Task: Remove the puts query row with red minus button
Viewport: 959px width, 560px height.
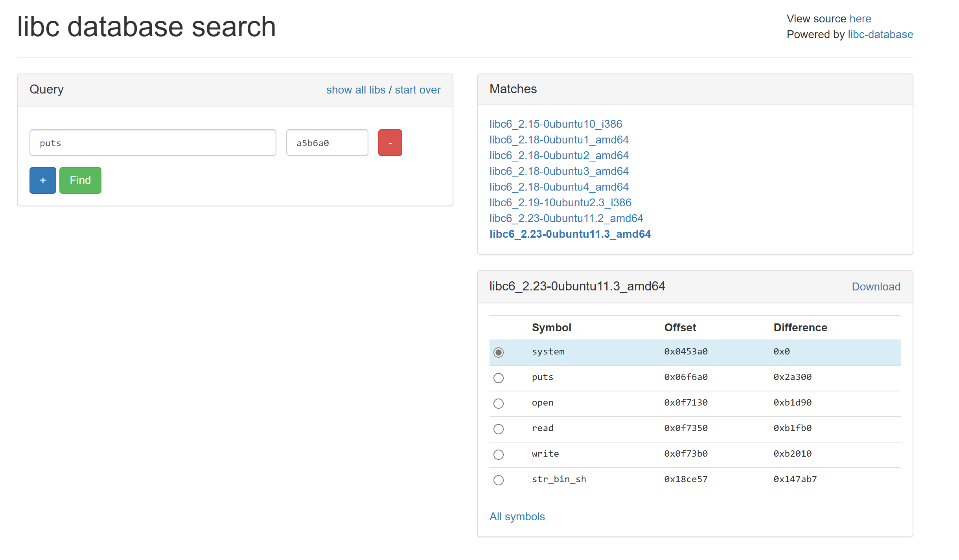Action: (x=390, y=143)
